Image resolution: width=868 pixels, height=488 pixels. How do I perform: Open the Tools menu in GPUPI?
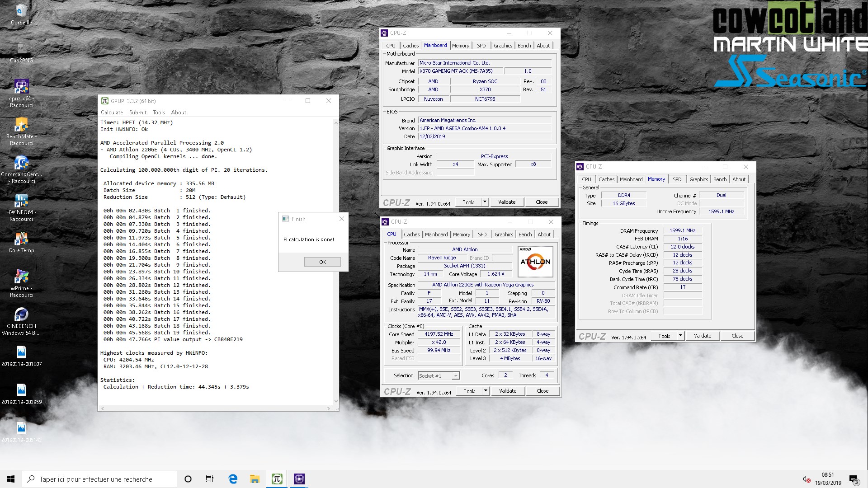point(159,113)
